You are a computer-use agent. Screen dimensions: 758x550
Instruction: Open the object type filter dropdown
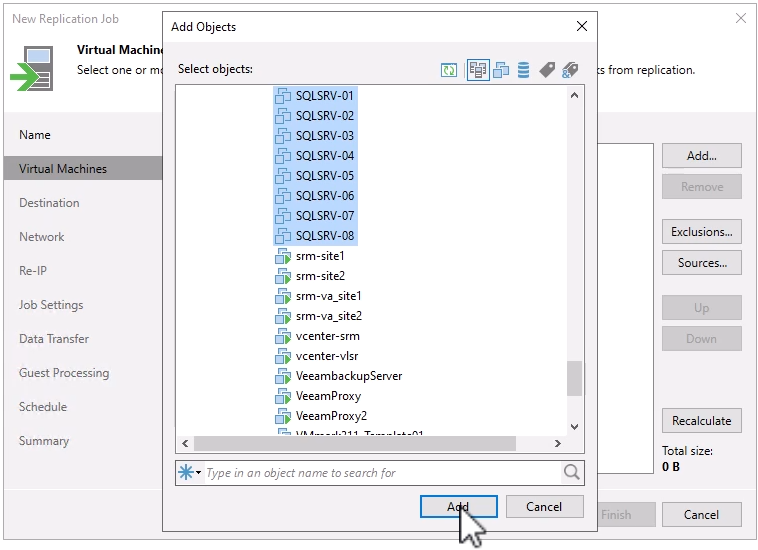pos(189,473)
